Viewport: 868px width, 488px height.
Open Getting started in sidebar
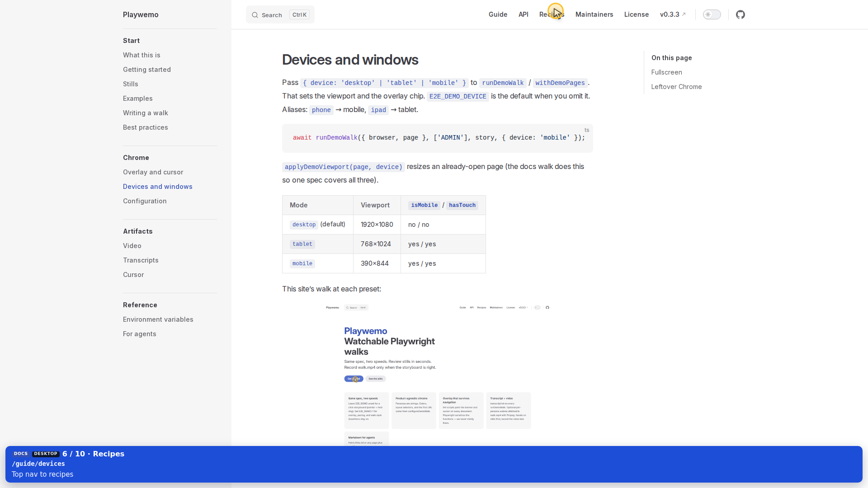[147, 70]
